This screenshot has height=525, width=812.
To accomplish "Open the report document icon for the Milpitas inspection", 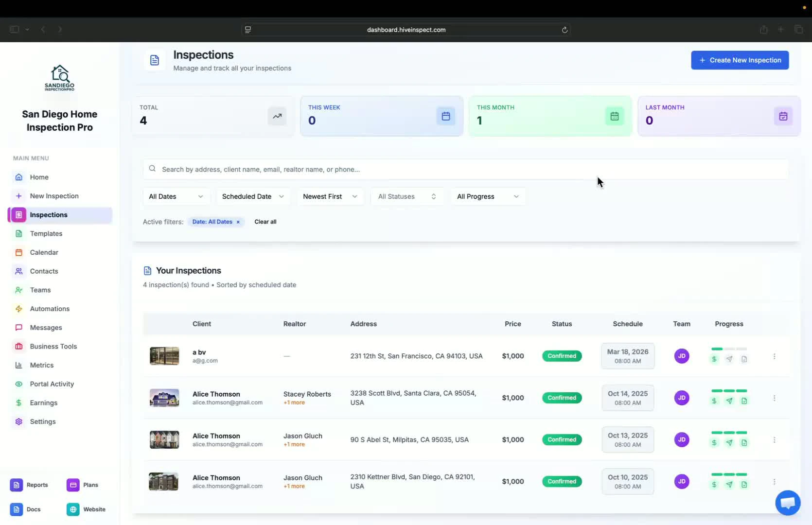I will pyautogui.click(x=744, y=442).
